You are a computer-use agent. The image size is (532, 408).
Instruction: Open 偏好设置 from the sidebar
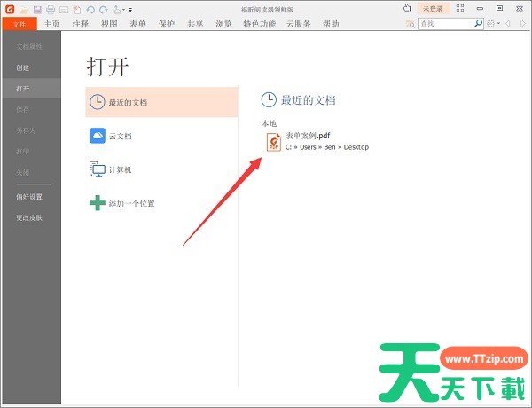tap(28, 196)
